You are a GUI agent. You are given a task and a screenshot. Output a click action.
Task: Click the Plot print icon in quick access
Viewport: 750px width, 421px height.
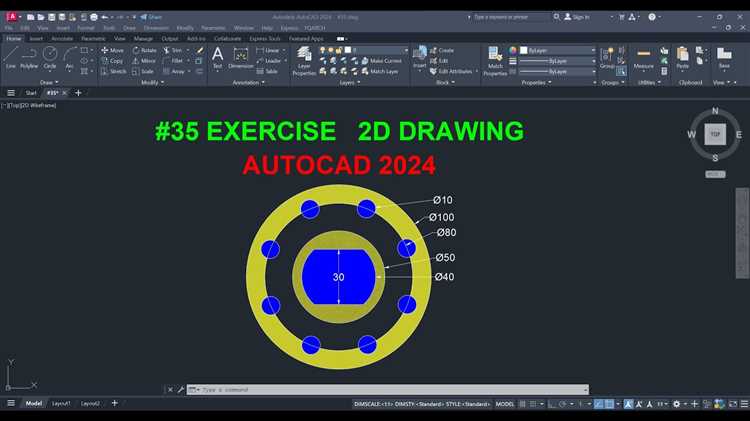click(x=94, y=17)
